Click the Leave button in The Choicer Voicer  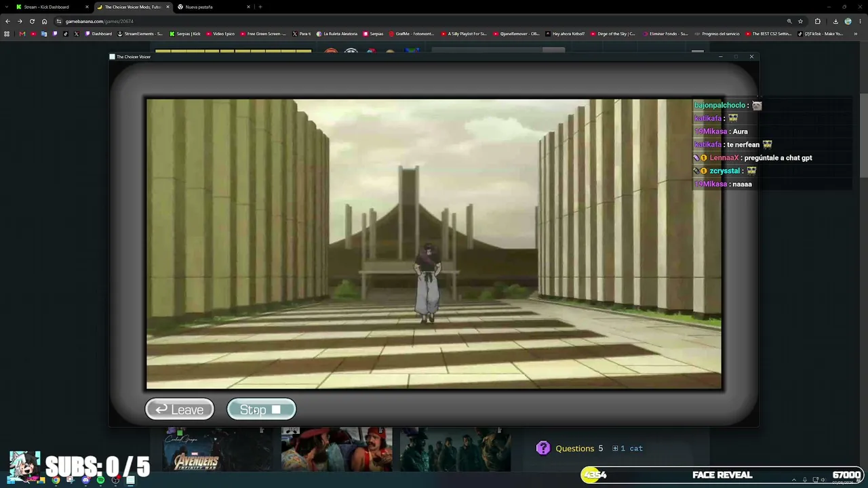(x=180, y=409)
